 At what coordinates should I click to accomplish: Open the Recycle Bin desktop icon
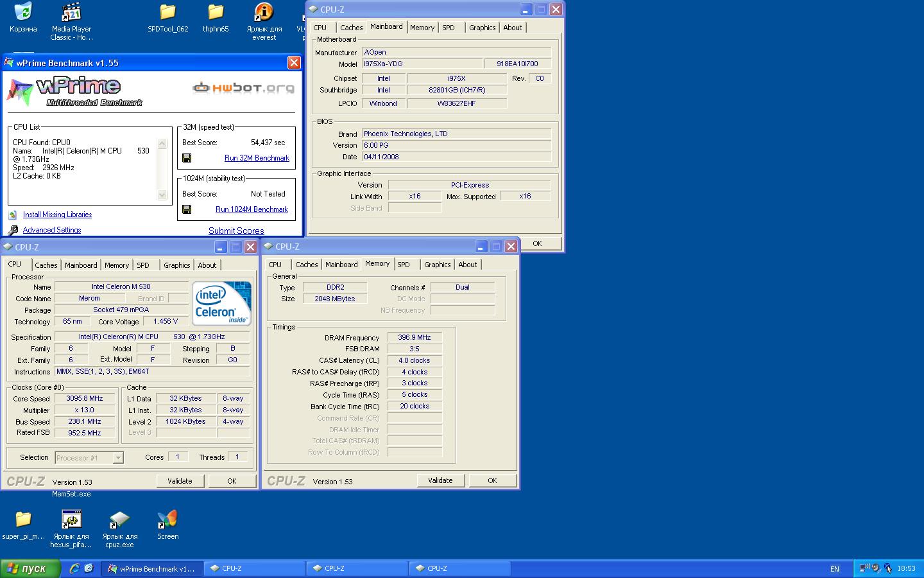(x=23, y=12)
